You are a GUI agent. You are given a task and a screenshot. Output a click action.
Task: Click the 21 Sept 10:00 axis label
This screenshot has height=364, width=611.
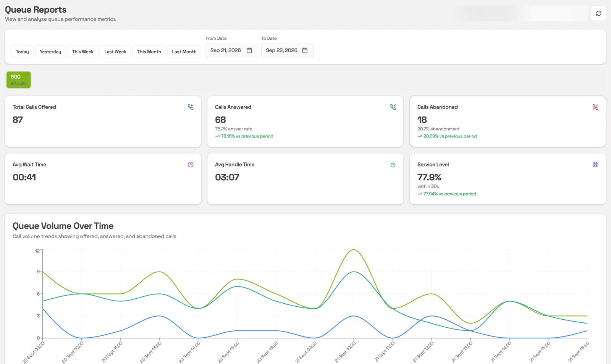click(x=346, y=352)
